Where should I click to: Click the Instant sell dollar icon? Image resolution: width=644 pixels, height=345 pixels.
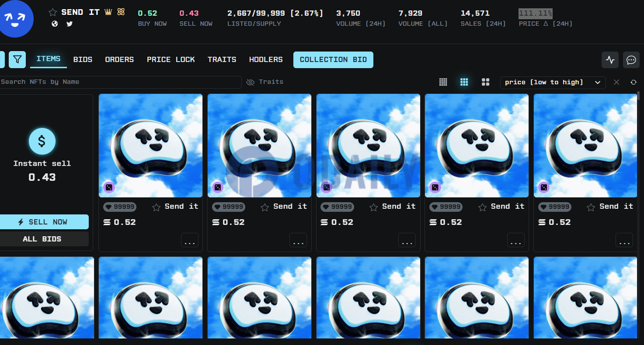click(x=42, y=141)
